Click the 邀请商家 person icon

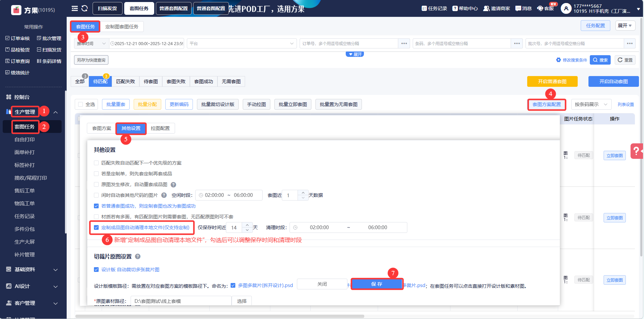(x=486, y=8)
